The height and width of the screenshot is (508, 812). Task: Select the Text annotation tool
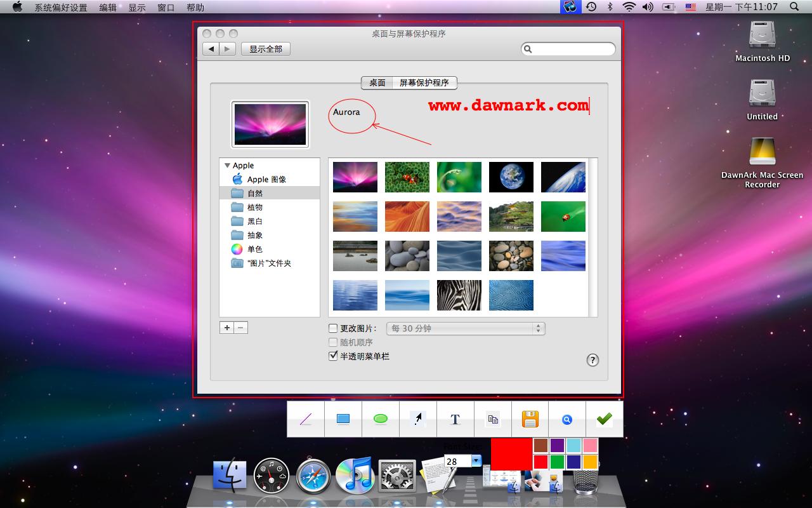(x=455, y=419)
